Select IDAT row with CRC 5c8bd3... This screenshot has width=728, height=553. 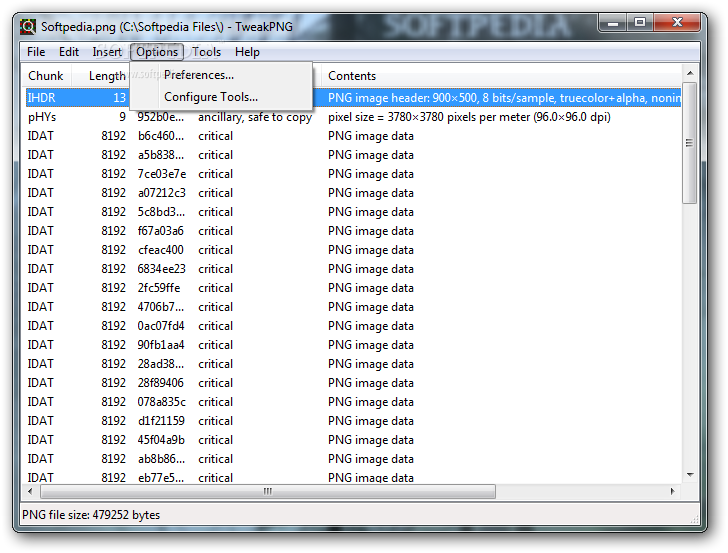353,212
